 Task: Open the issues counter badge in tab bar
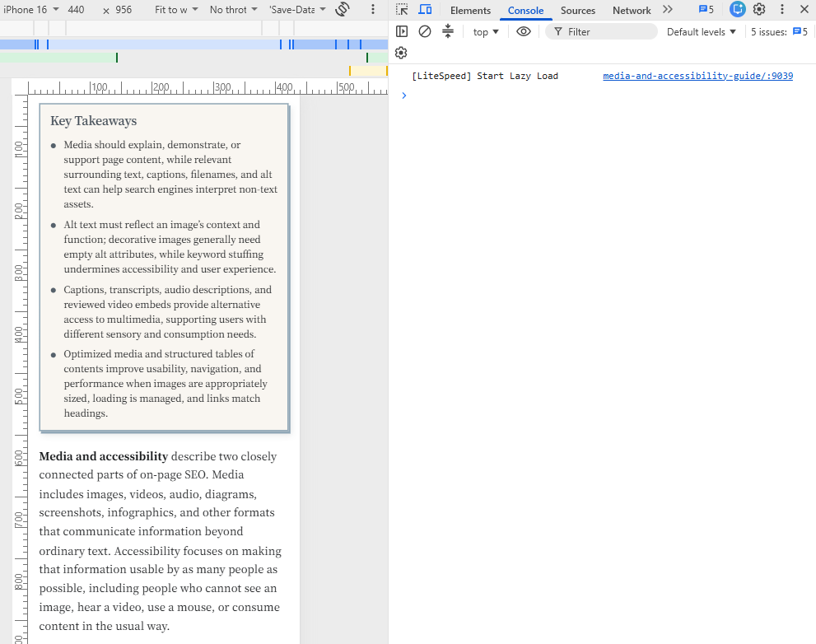(x=706, y=9)
